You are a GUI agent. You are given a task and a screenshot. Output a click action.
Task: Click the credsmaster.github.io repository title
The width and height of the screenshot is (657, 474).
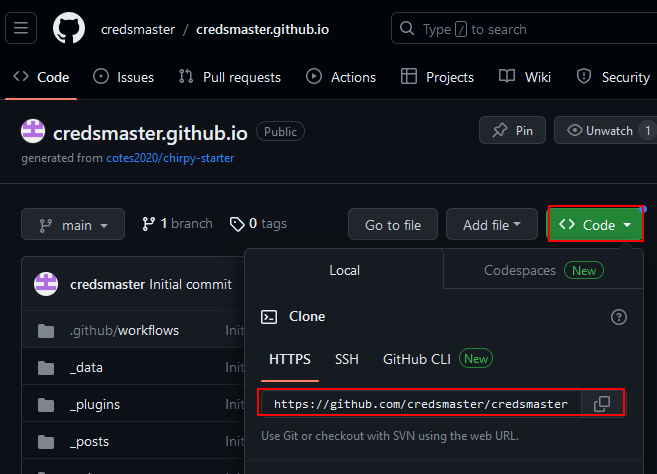150,133
